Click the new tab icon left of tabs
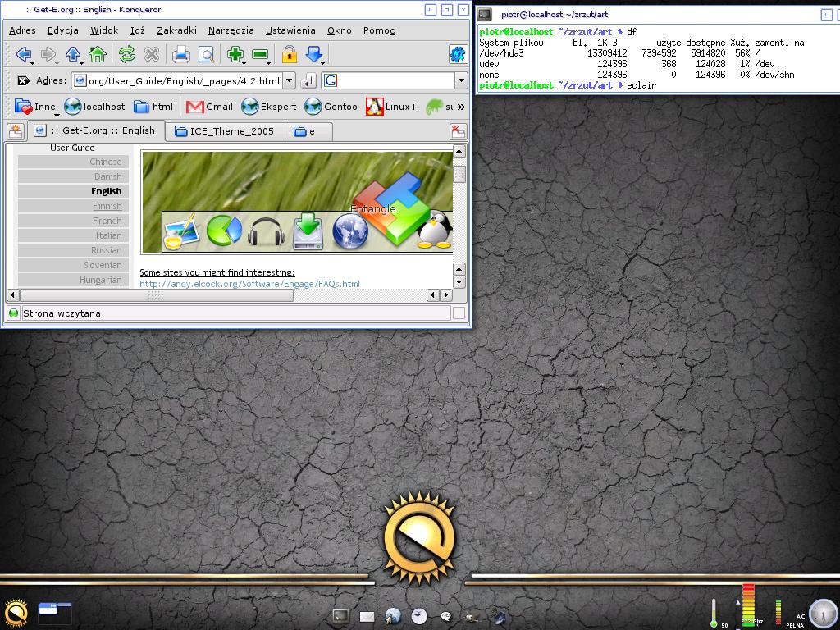Screen dimensions: 840x630 15,131
